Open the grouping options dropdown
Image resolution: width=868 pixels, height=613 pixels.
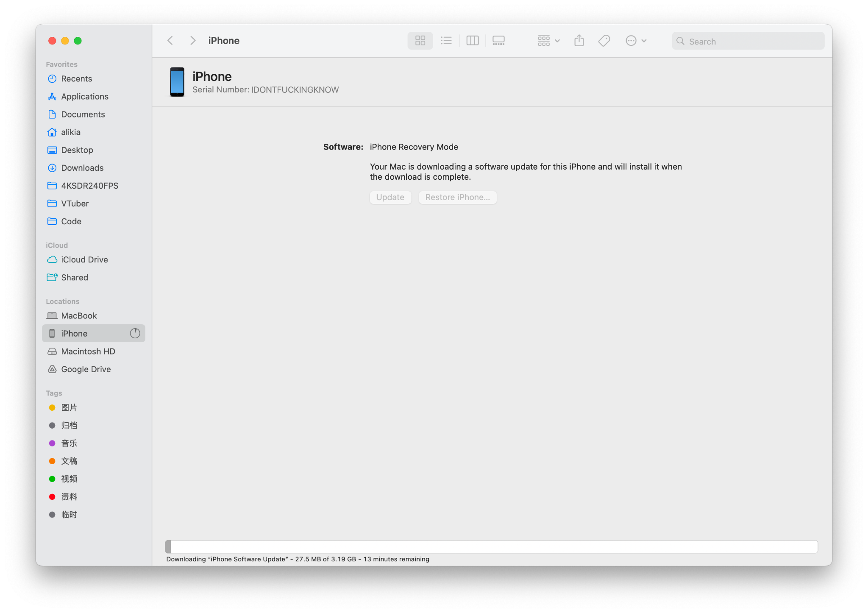548,40
